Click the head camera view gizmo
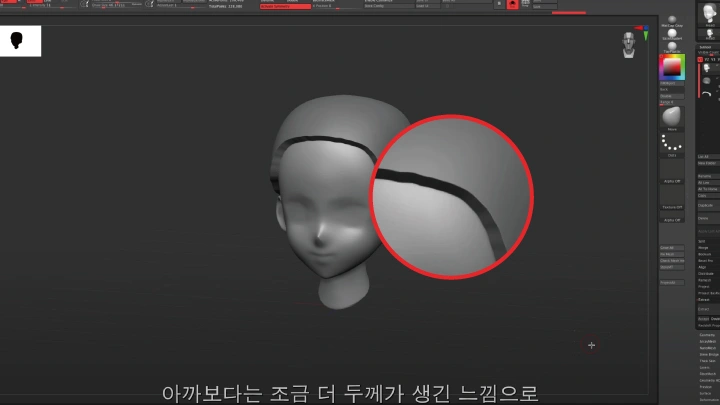The height and width of the screenshot is (405, 720). coord(629,45)
